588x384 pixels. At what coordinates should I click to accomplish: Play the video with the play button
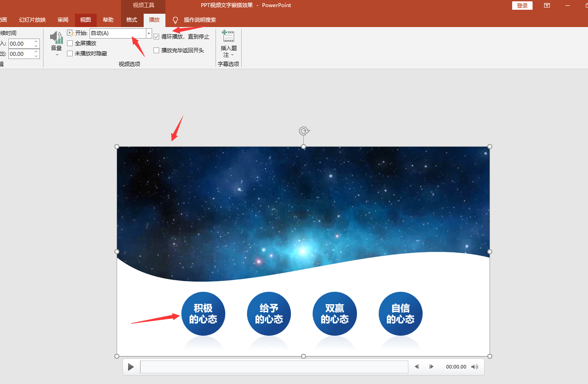(x=131, y=367)
